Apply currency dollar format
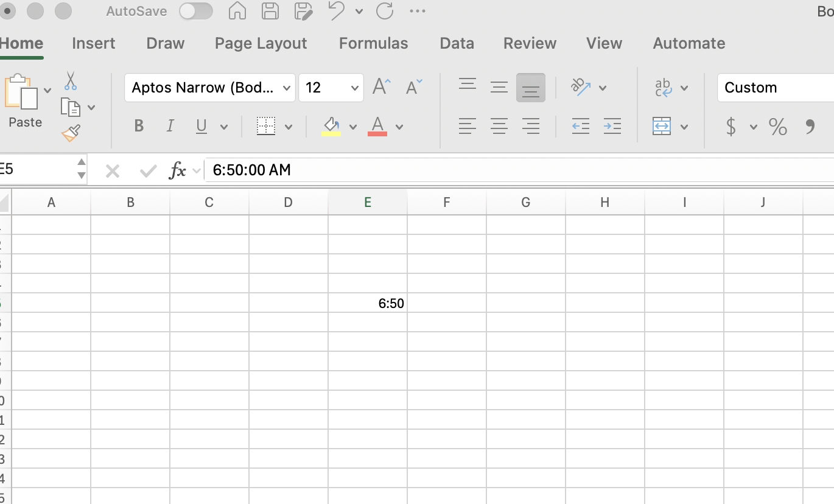 click(731, 127)
